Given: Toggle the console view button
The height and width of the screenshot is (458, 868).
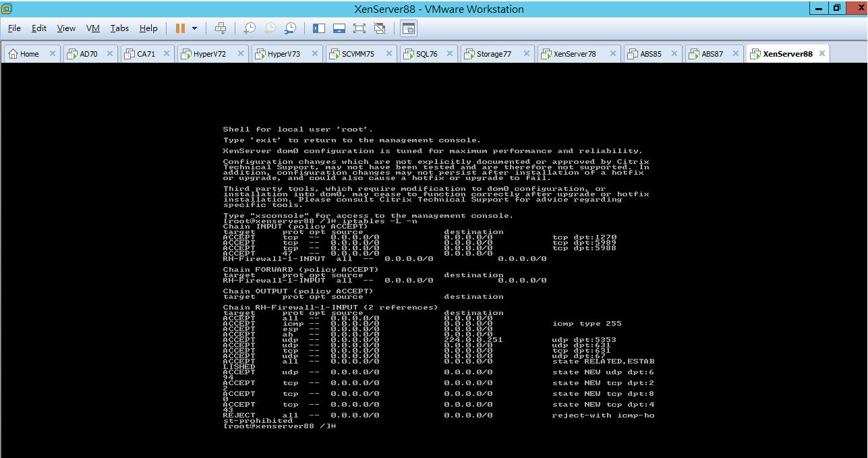Looking at the screenshot, I should (x=409, y=28).
